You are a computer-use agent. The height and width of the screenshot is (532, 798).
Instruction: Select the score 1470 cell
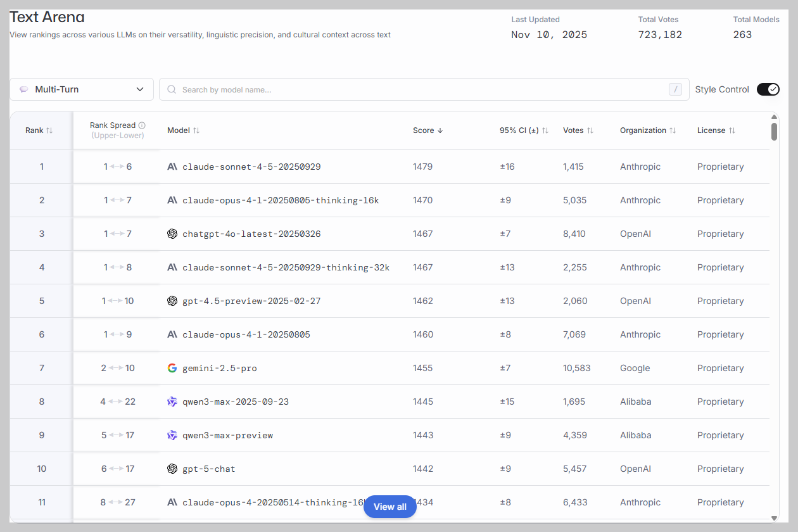coord(422,200)
